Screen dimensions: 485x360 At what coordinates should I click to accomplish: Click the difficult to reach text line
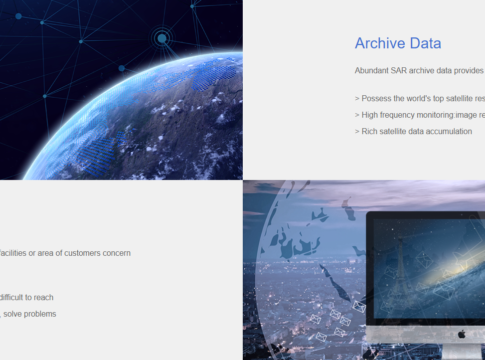click(x=27, y=297)
